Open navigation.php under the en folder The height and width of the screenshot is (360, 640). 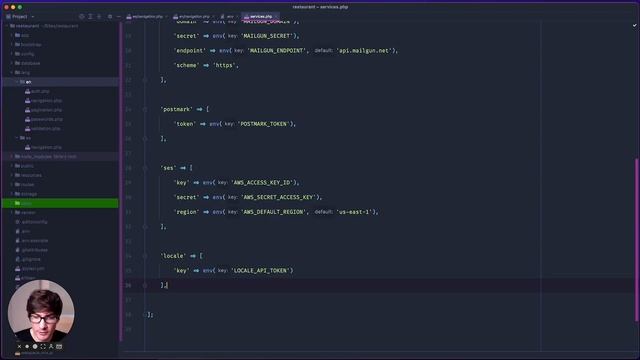point(44,100)
